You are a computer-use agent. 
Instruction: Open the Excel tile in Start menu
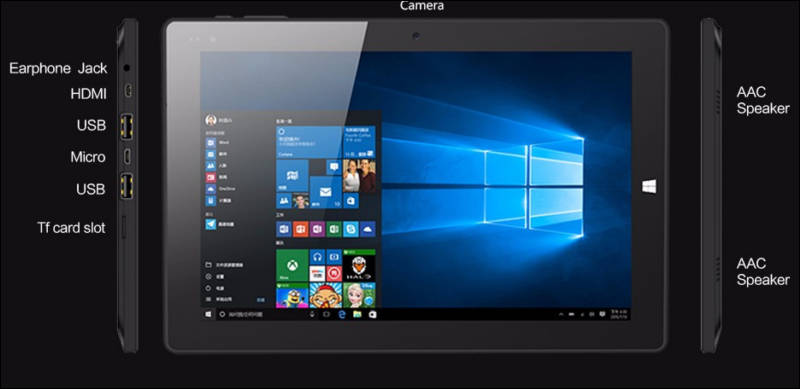pyautogui.click(x=334, y=229)
